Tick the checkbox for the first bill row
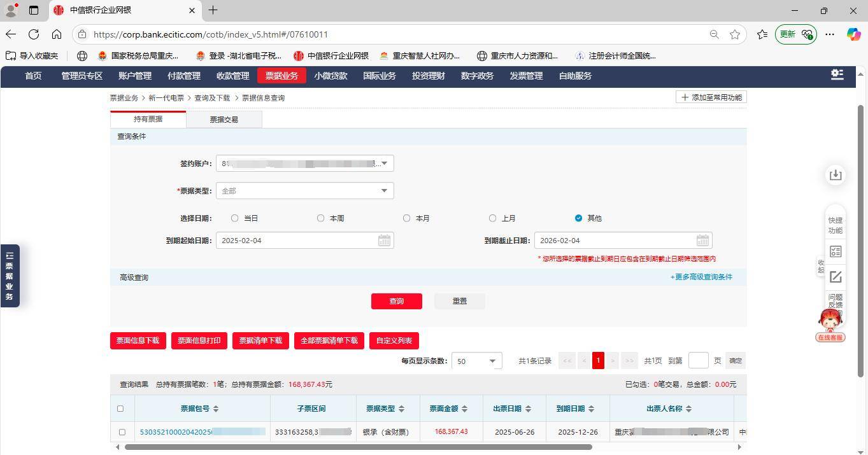868x455 pixels. 122,432
